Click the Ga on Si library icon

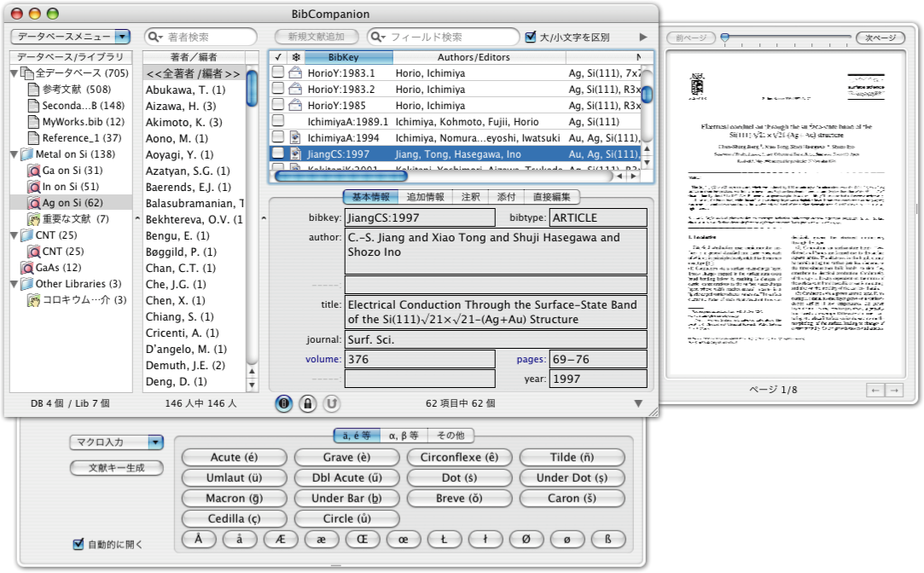[x=34, y=171]
